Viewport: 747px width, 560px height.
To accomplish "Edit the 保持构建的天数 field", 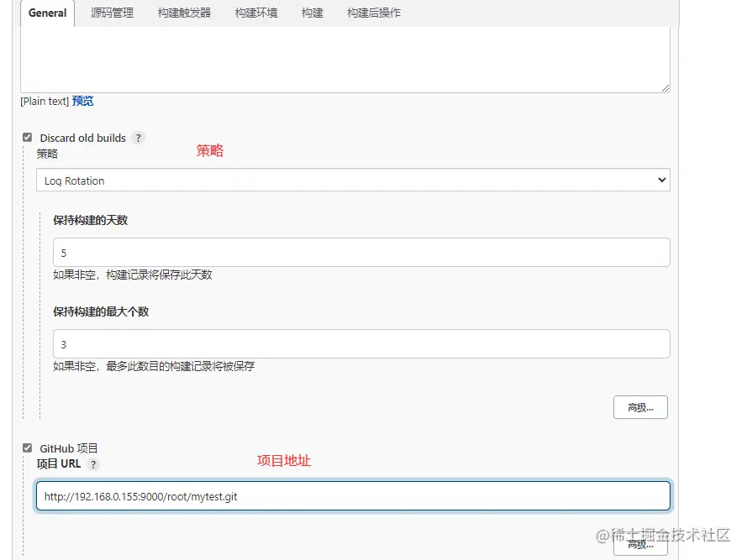I will [x=361, y=253].
